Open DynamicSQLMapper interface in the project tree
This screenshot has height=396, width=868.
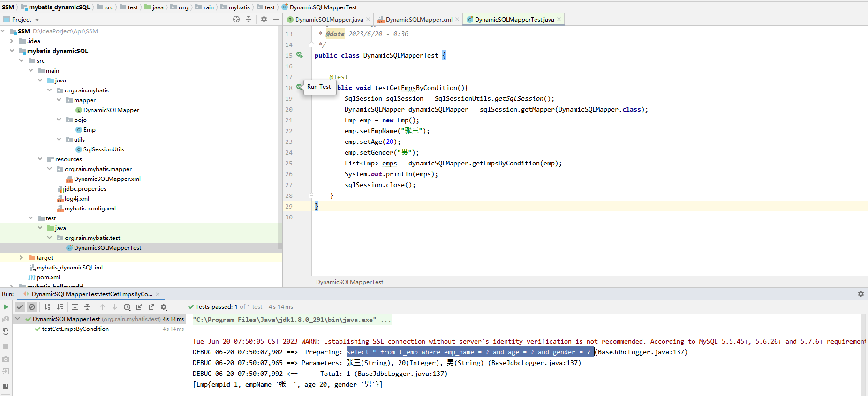pos(111,110)
